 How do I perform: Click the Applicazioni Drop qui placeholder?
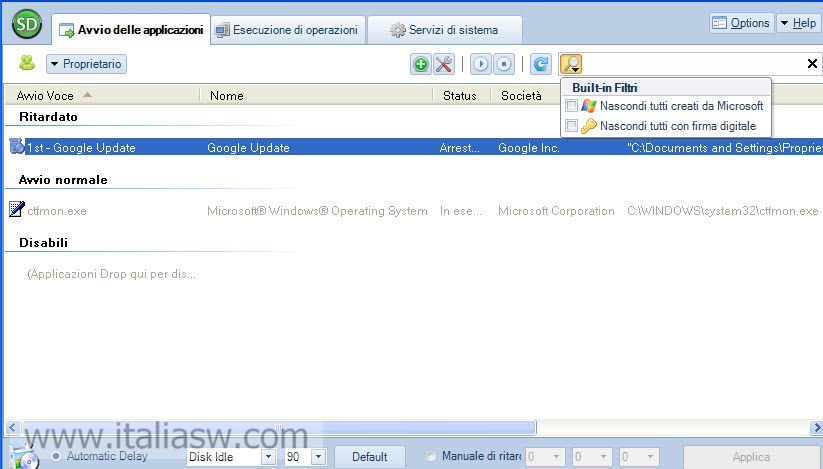point(111,274)
